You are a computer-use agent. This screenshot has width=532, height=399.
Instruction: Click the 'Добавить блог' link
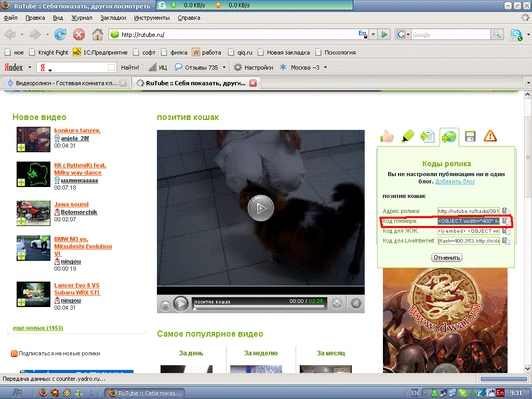coord(455,181)
